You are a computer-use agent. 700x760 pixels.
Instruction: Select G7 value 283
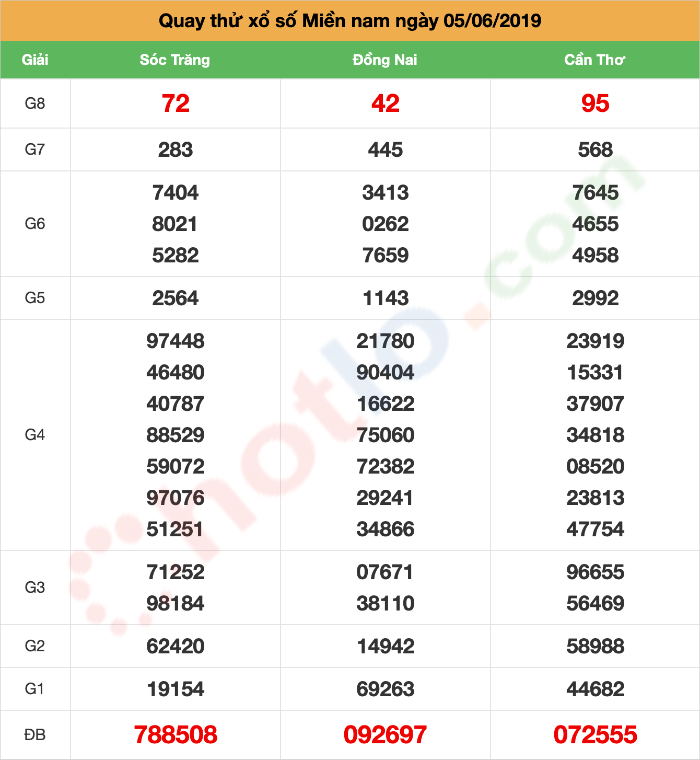(176, 150)
